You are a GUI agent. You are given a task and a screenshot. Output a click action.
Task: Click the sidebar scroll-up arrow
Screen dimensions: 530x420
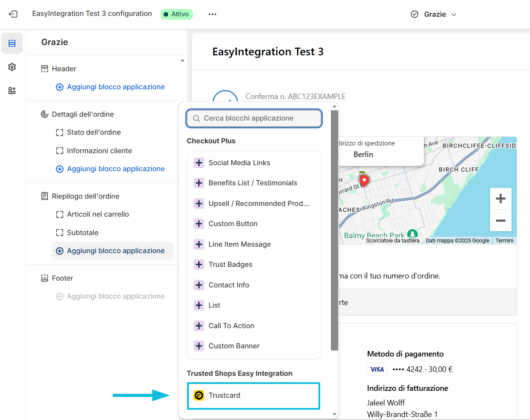[182, 60]
